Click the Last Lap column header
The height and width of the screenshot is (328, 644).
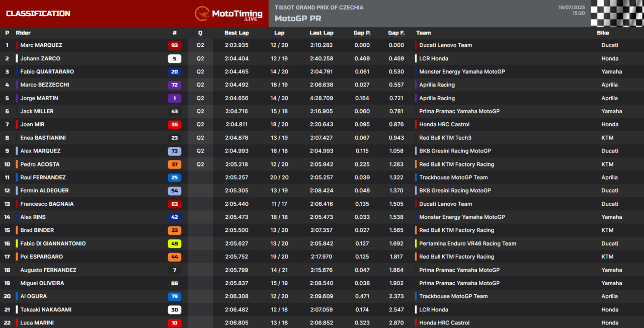pyautogui.click(x=321, y=33)
